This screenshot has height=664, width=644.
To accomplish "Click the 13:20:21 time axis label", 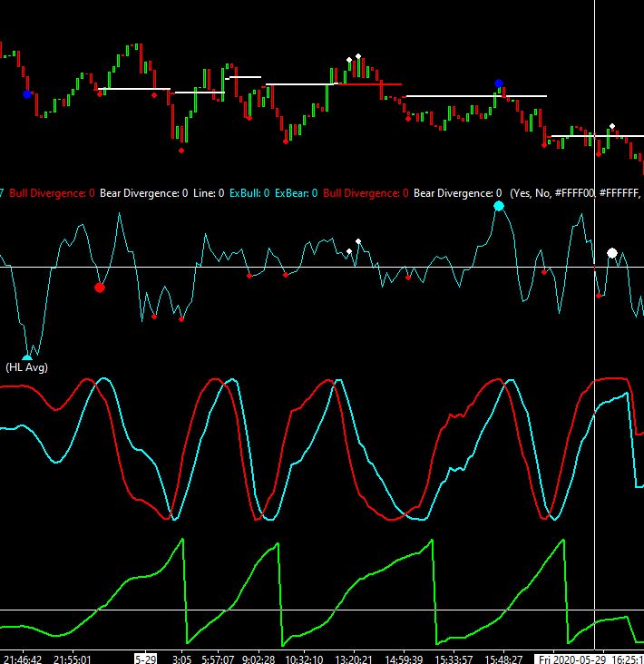I will 354,659.
